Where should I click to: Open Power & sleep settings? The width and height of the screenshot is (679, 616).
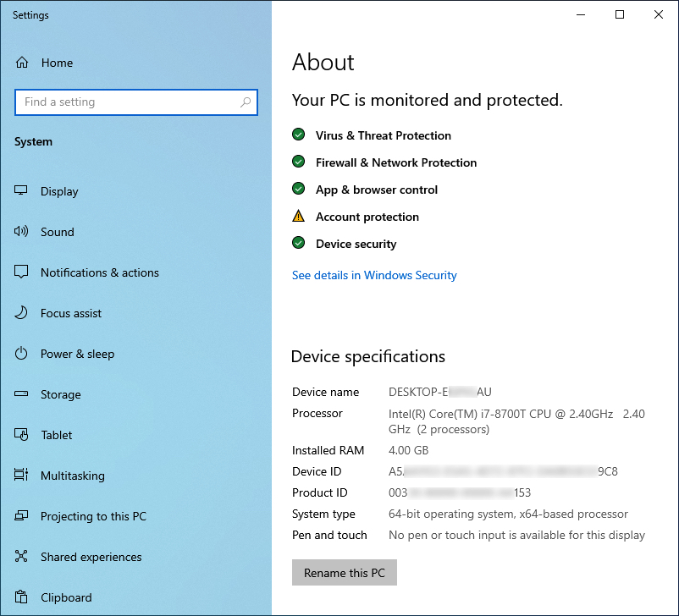(77, 354)
